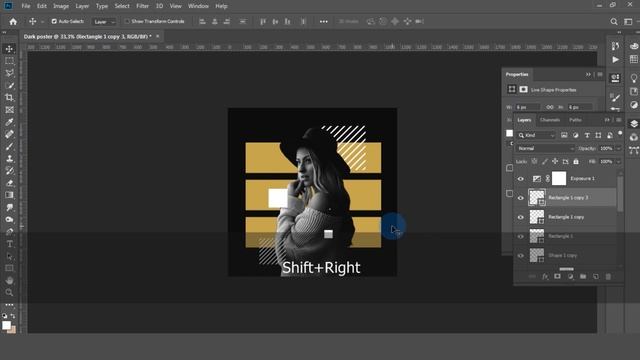Click the Play actions panel icon

coord(615,60)
